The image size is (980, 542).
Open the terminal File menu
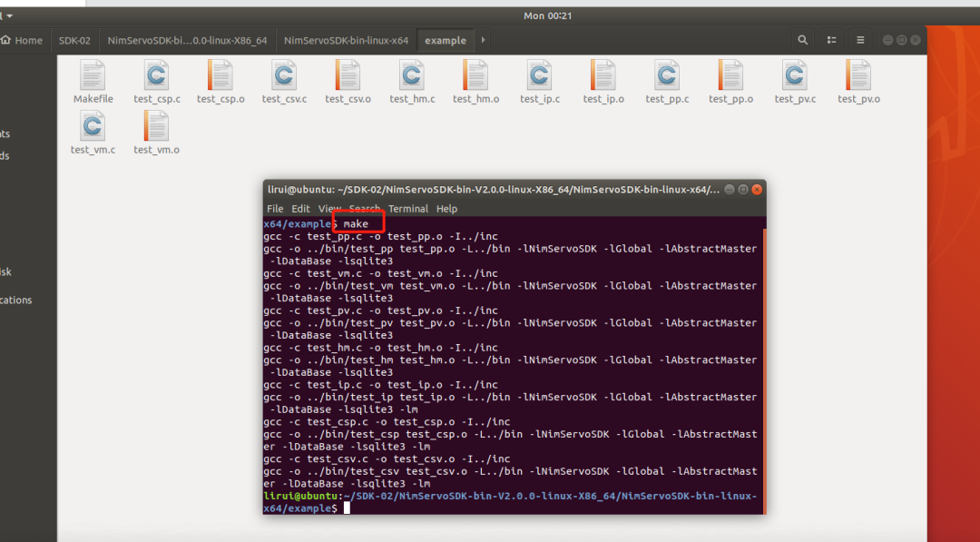(275, 209)
